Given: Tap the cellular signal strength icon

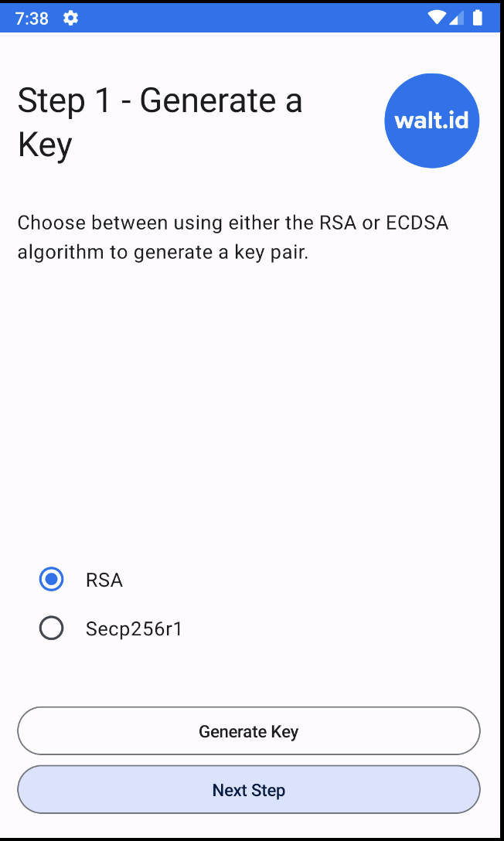Looking at the screenshot, I should click(457, 18).
